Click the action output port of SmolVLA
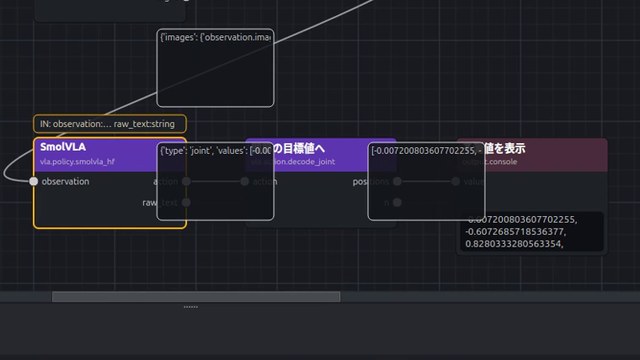The image size is (640, 360). [186, 181]
